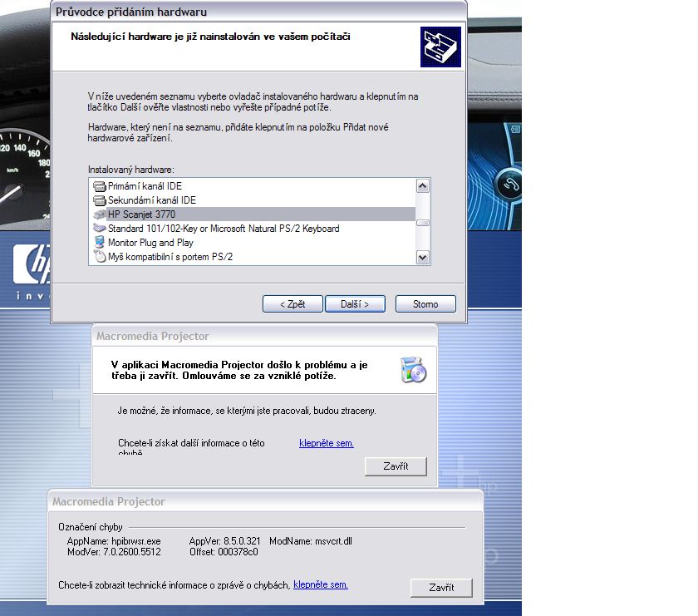Click the keyboard device icon
The width and height of the screenshot is (698, 616).
click(99, 228)
